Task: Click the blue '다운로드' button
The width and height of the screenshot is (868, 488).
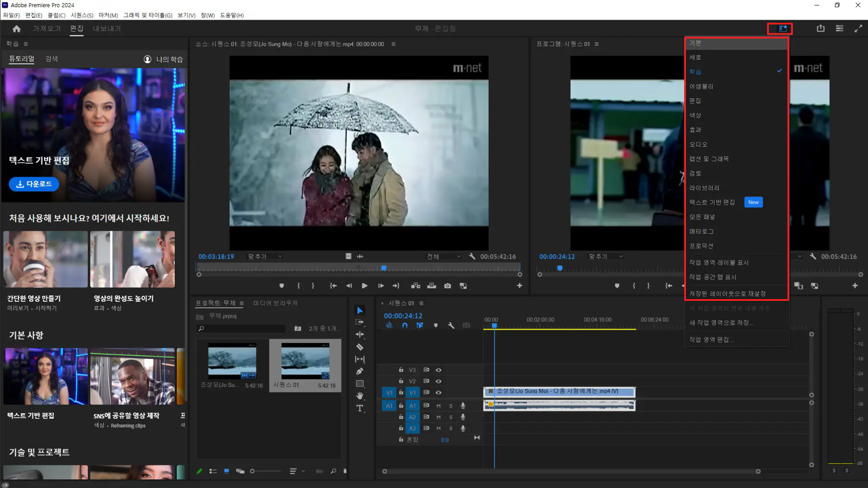Action: pos(34,184)
